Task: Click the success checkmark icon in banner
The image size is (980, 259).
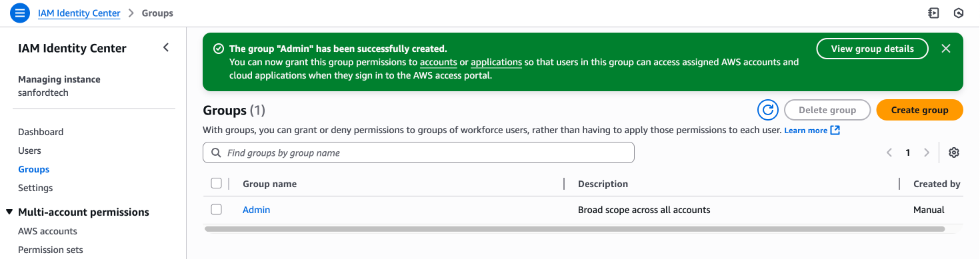Action: (x=218, y=49)
